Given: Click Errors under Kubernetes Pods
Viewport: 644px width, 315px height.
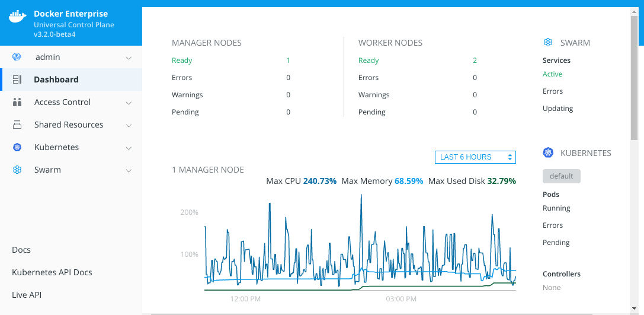Looking at the screenshot, I should coord(553,225).
